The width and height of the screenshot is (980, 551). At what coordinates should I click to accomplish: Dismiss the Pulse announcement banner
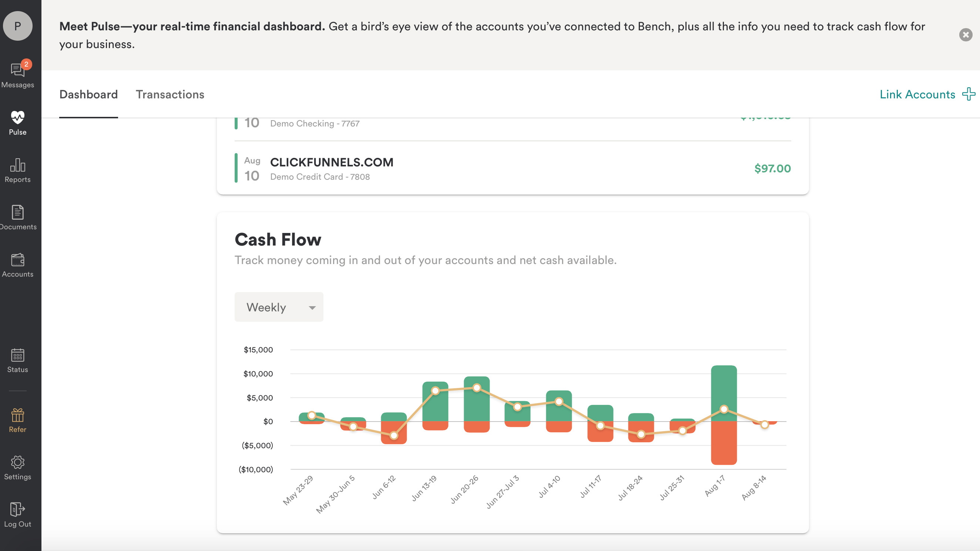(x=965, y=35)
